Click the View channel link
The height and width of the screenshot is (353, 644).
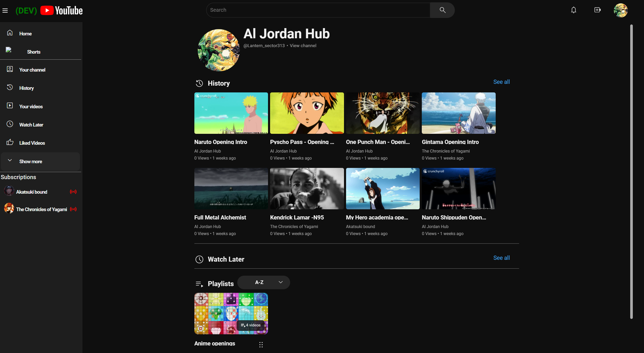303,46
